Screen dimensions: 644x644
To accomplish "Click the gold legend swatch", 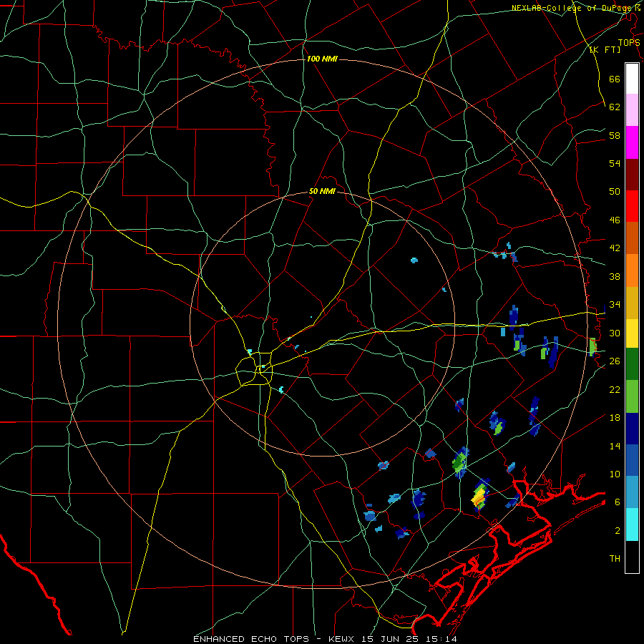I will (632, 302).
